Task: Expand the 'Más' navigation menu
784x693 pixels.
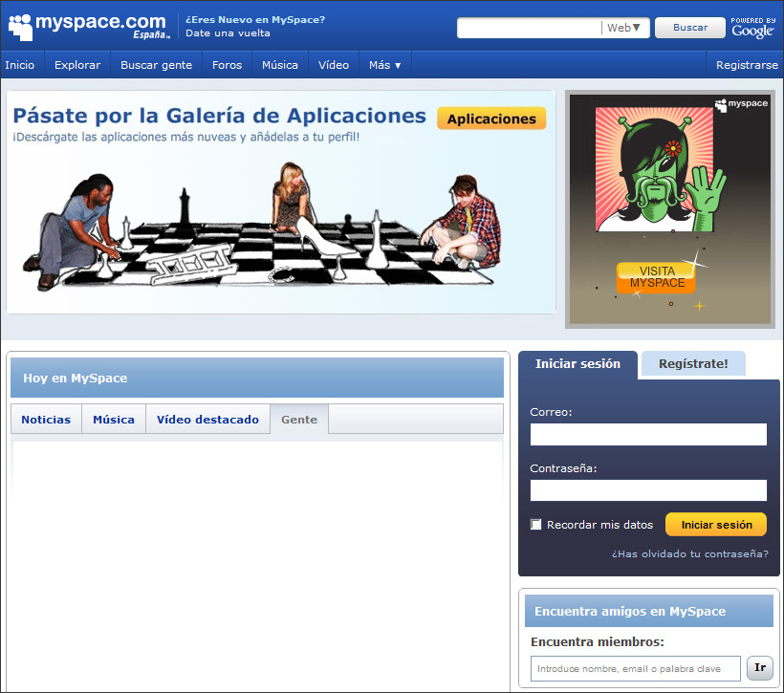Action: (384, 65)
